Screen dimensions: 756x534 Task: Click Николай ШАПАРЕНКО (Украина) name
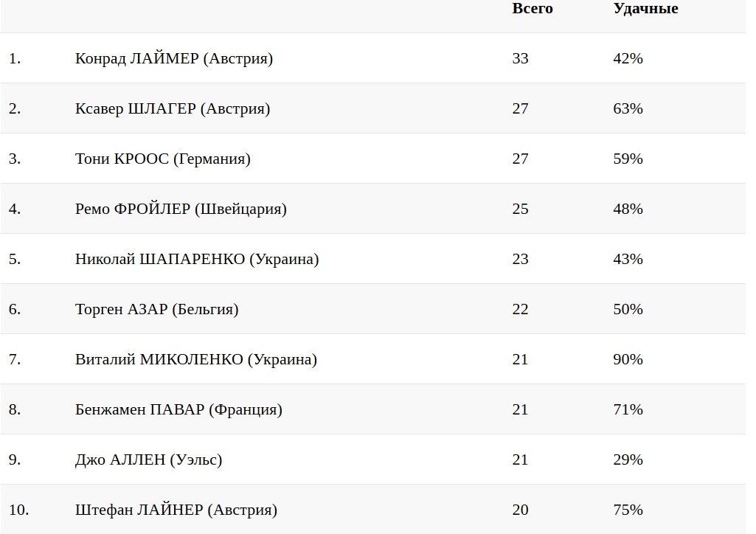point(197,259)
